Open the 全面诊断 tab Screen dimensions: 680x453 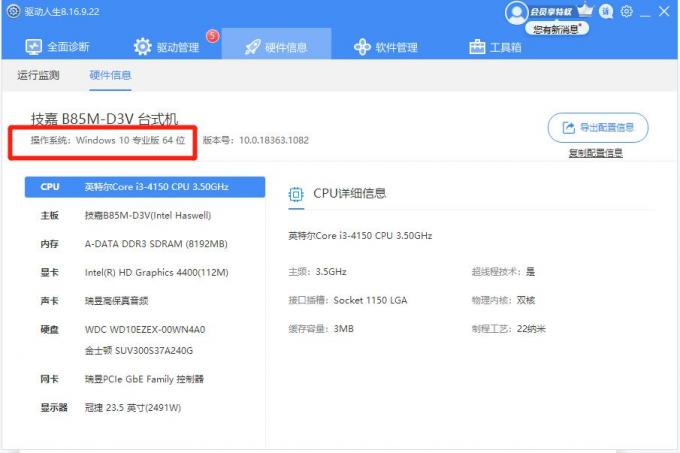coord(57,46)
